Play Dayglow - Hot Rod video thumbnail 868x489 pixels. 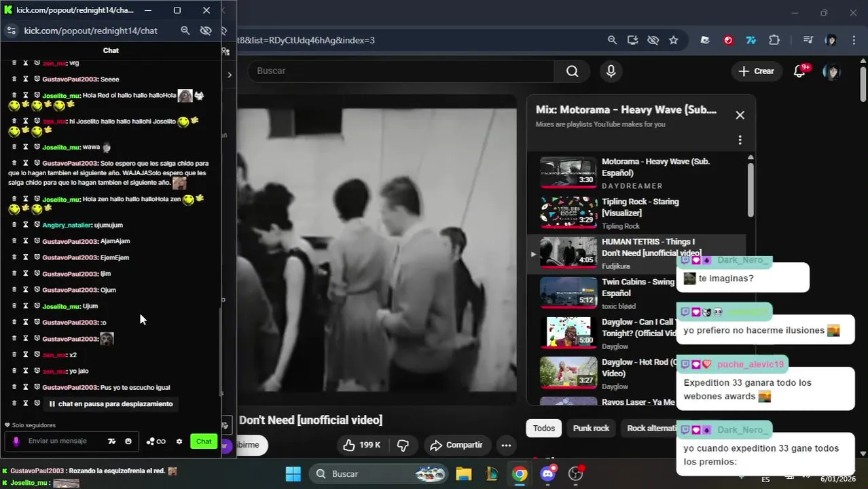(x=568, y=373)
